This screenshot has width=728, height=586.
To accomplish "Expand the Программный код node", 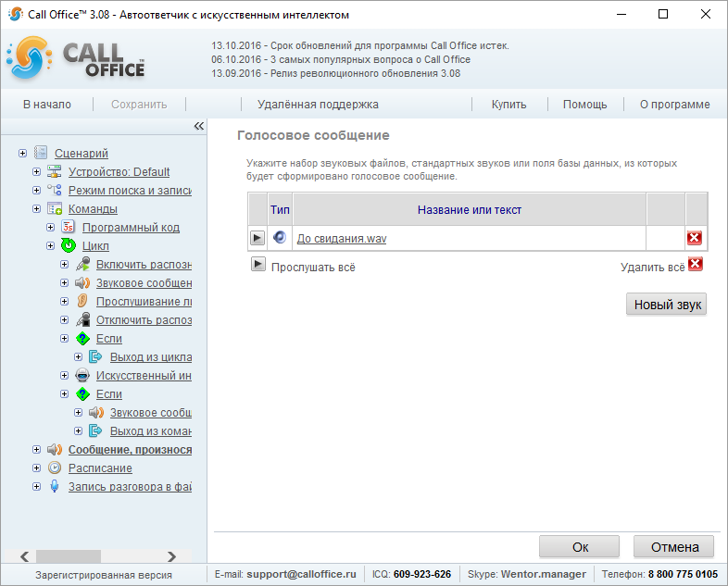I will coord(50,227).
